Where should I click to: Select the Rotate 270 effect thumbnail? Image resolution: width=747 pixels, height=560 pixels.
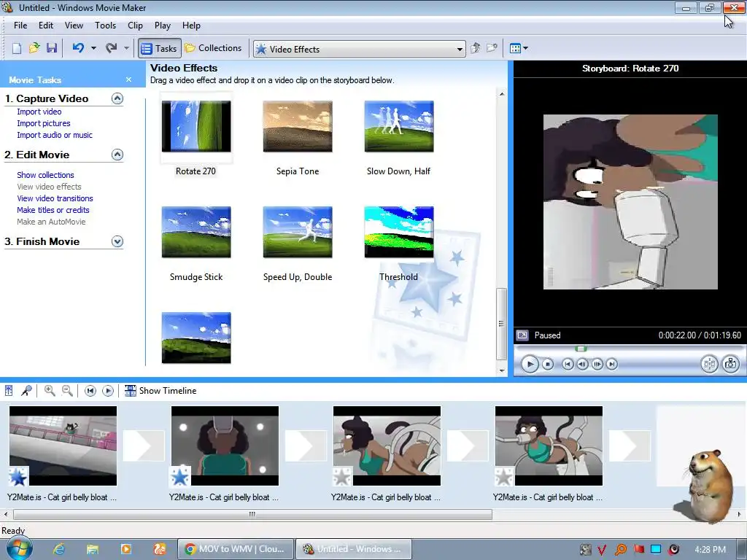(x=196, y=126)
